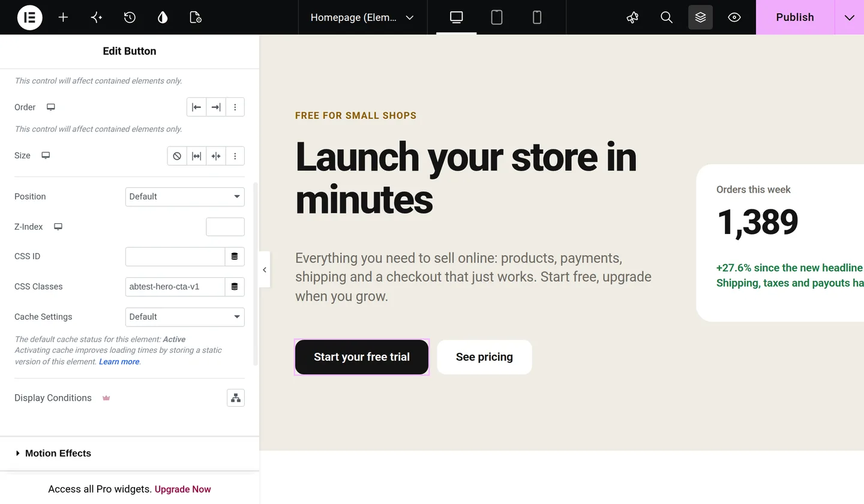Set Order to Start
The image size is (864, 504).
pos(196,107)
